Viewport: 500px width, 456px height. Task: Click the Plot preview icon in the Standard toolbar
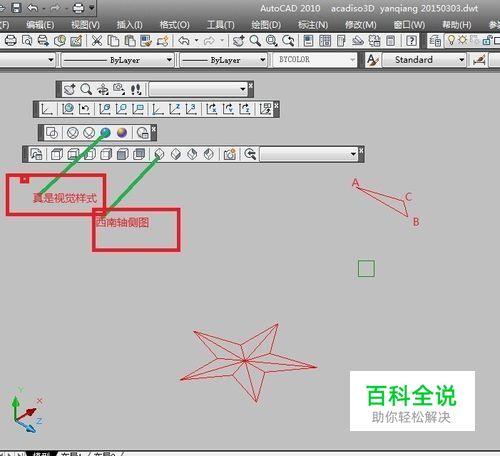tap(27, 41)
